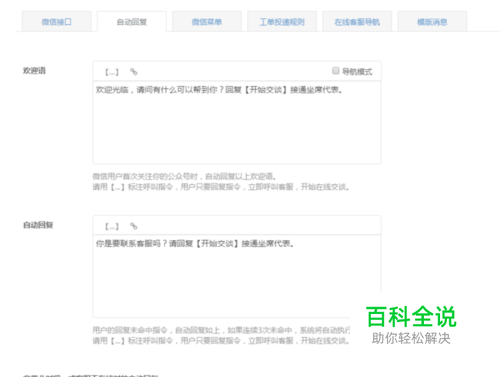Click the 欢迎语 field label

click(34, 71)
